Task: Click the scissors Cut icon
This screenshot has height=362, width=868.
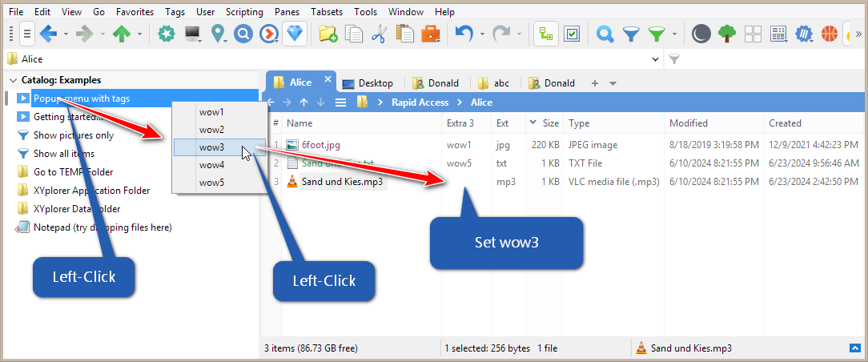Action: [380, 34]
